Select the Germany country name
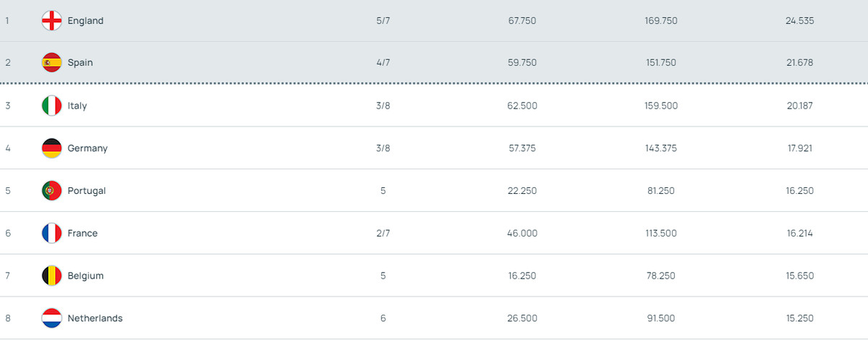 [x=88, y=148]
